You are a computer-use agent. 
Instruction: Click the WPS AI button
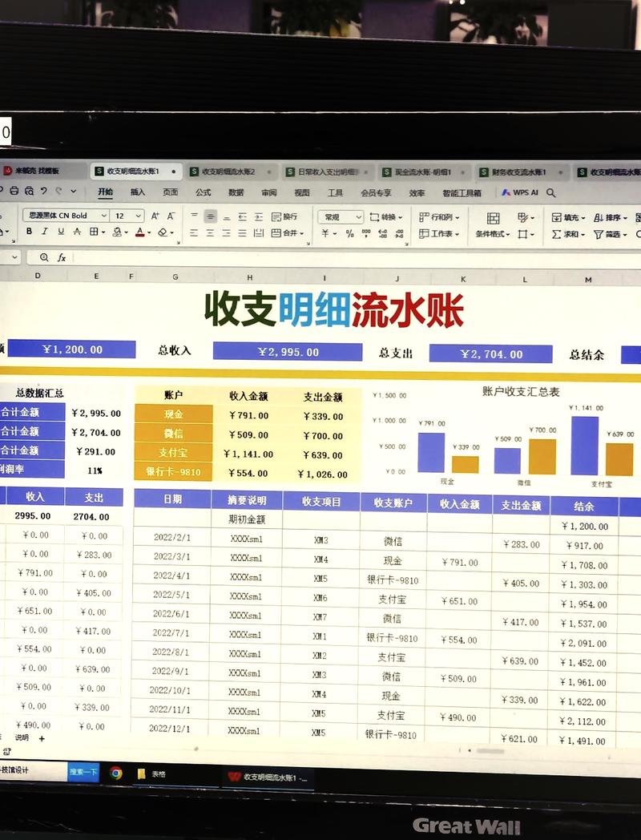(x=520, y=192)
